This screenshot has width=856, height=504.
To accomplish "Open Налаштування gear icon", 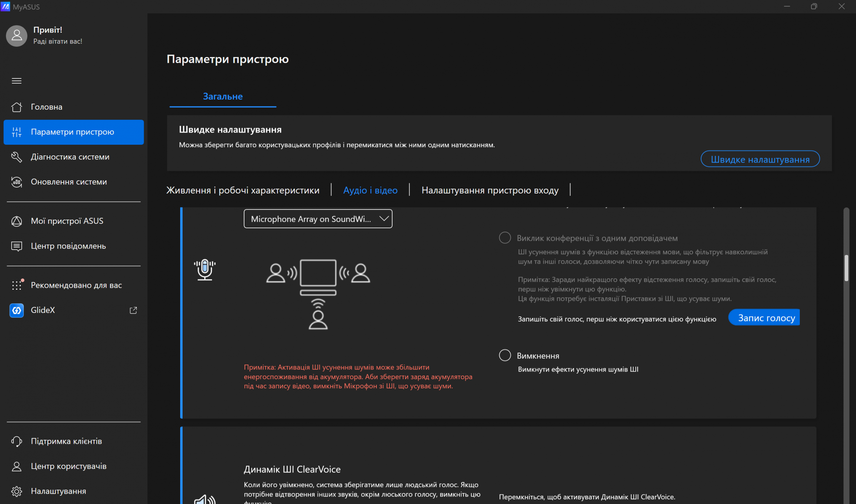I will pyautogui.click(x=16, y=491).
